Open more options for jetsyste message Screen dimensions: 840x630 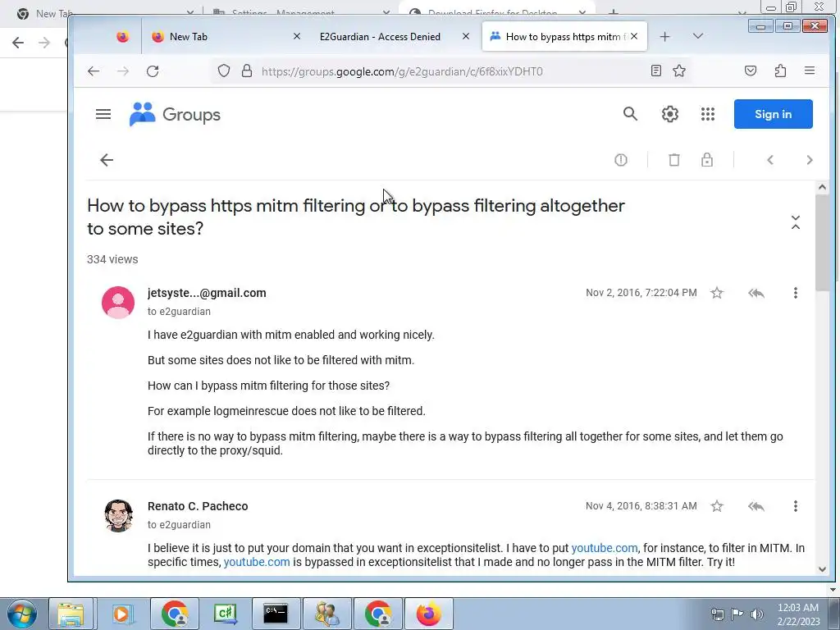tap(796, 293)
